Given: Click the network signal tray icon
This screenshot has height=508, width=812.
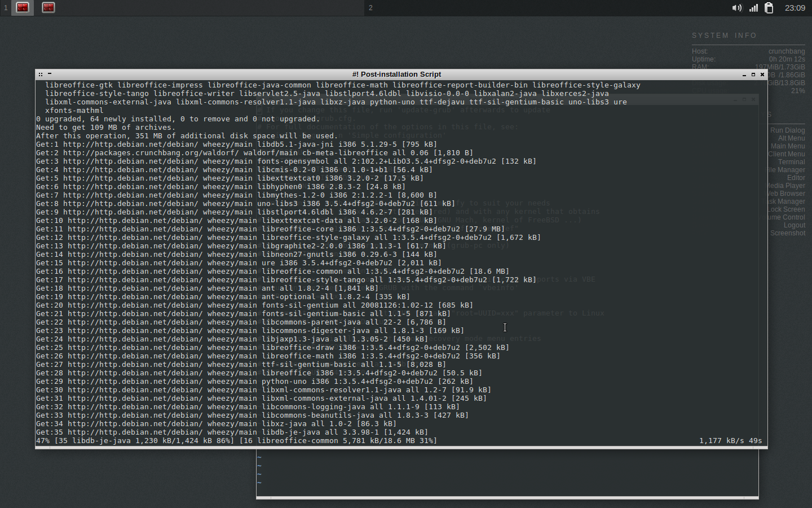Looking at the screenshot, I should 753,8.
